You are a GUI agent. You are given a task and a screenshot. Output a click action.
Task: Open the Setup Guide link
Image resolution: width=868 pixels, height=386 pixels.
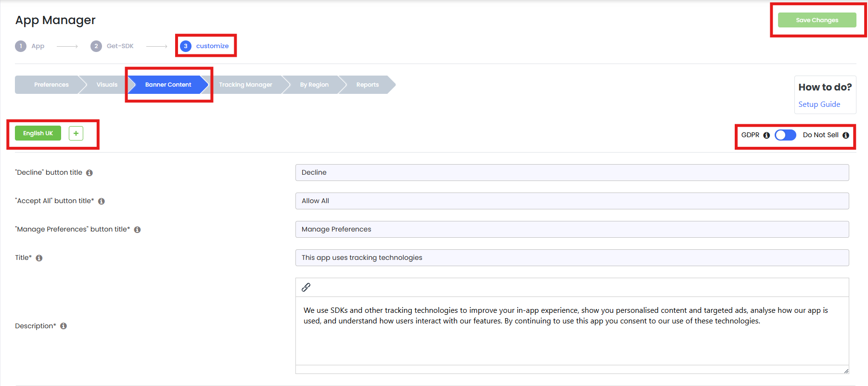click(819, 104)
